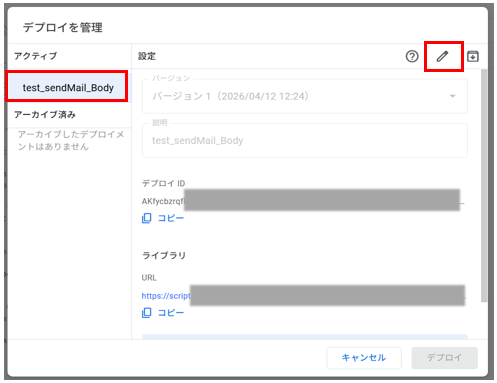Click the settings panel vertical scrollbar
The height and width of the screenshot is (383, 497).
(484, 185)
